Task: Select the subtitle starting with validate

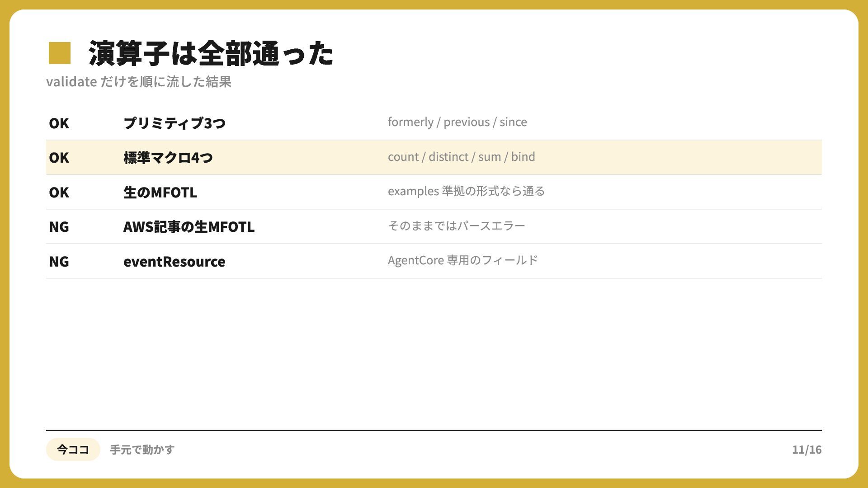Action: 139,82
